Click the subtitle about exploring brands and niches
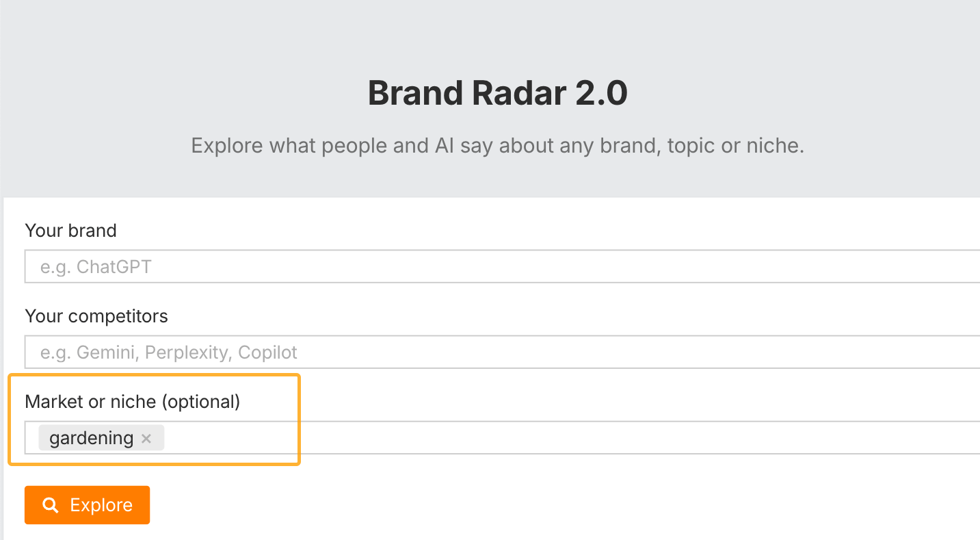 click(x=497, y=145)
